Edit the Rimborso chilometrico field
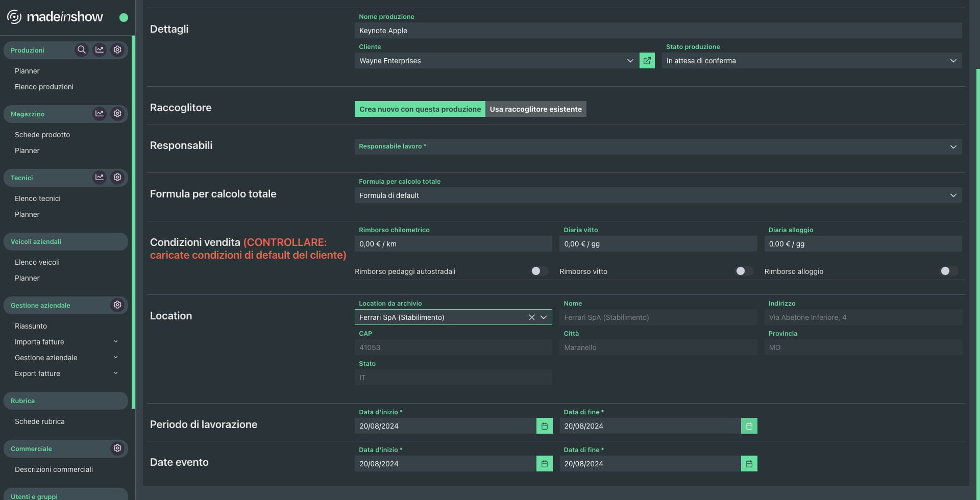This screenshot has width=980, height=500. [x=453, y=244]
